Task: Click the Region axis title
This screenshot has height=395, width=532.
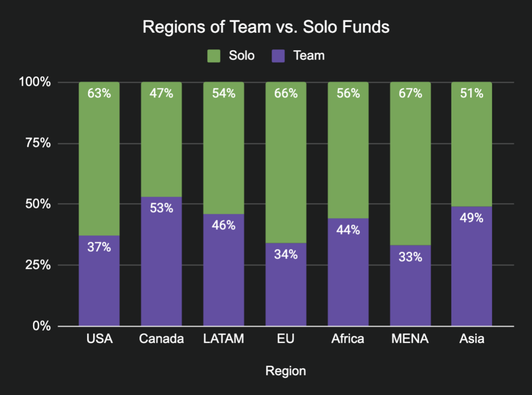Action: [x=285, y=371]
